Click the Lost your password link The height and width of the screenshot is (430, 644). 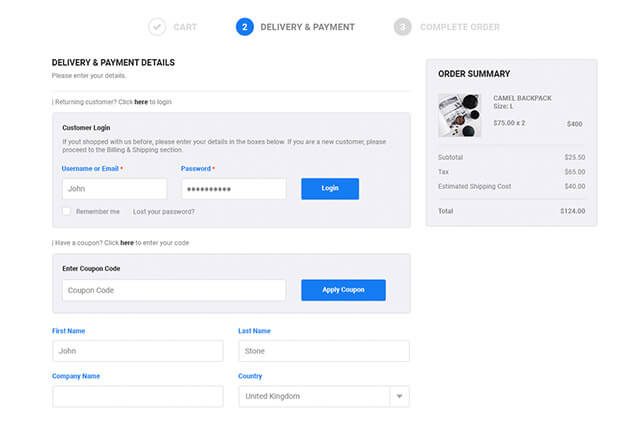click(164, 212)
